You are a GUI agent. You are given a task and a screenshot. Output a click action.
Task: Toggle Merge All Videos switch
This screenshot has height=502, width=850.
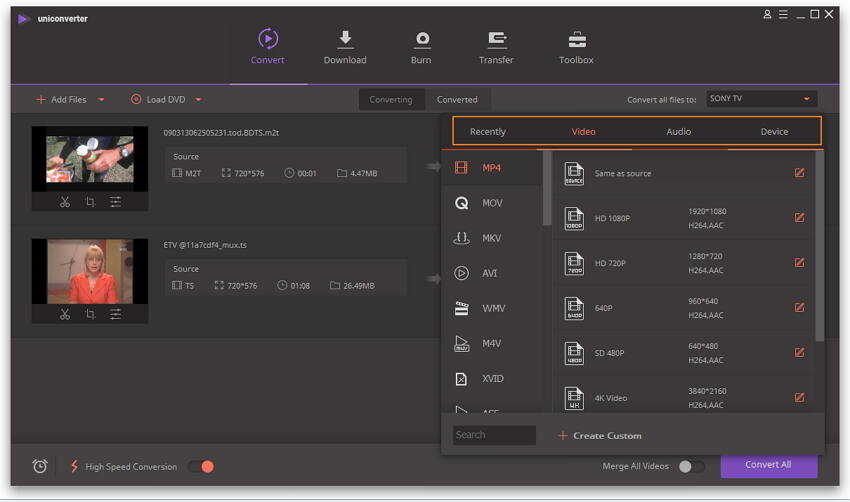(x=692, y=466)
